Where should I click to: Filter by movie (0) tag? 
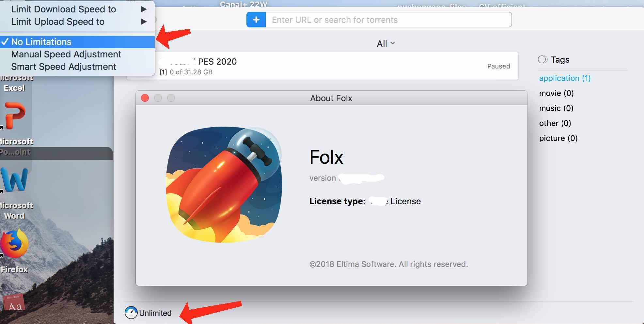pyautogui.click(x=556, y=93)
